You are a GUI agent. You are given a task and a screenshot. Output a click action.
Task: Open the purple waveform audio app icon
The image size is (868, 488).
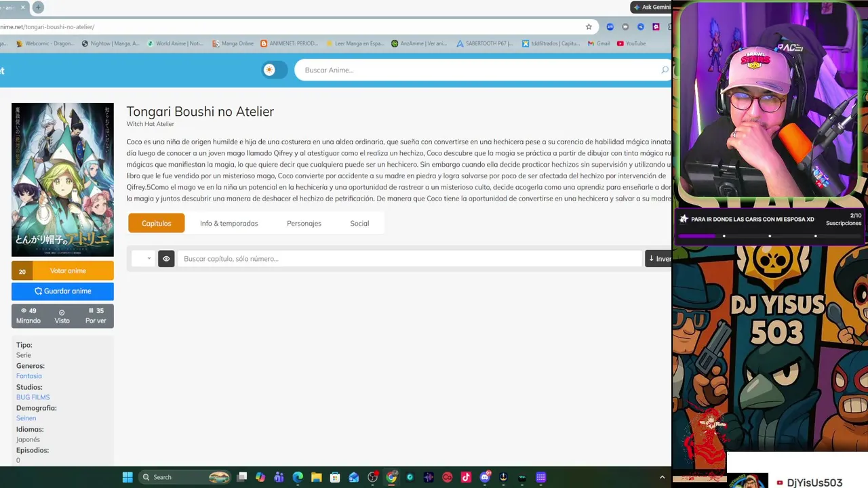click(x=429, y=477)
